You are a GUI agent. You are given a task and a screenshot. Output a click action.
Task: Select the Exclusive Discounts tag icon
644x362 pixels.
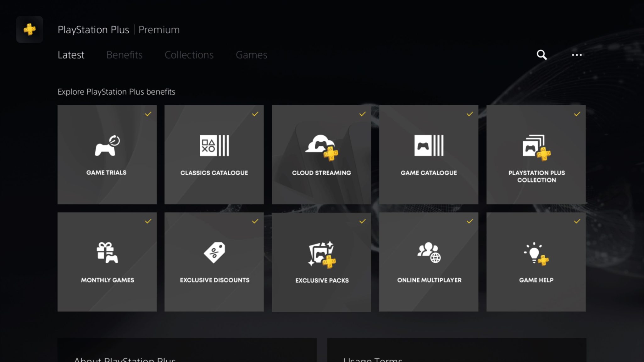click(x=214, y=253)
